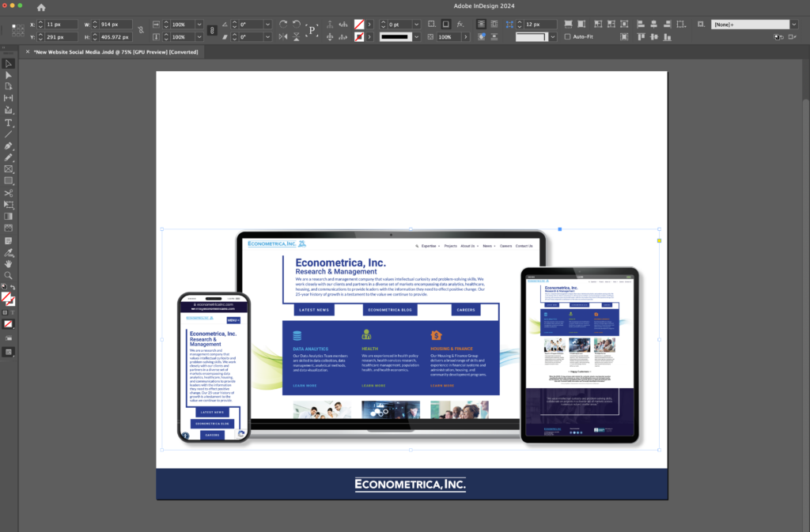Screen dimensions: 810x532
Task: Select the Gap tool
Action: 8,98
